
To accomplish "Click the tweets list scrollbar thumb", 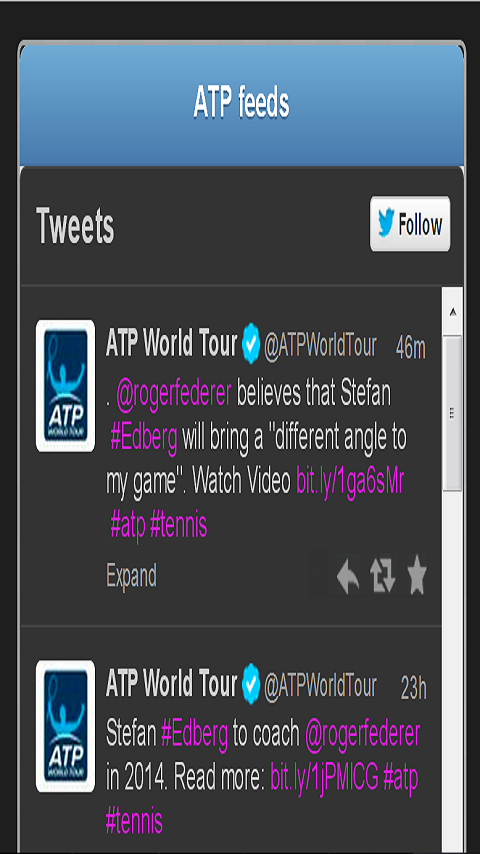I will tap(452, 413).
